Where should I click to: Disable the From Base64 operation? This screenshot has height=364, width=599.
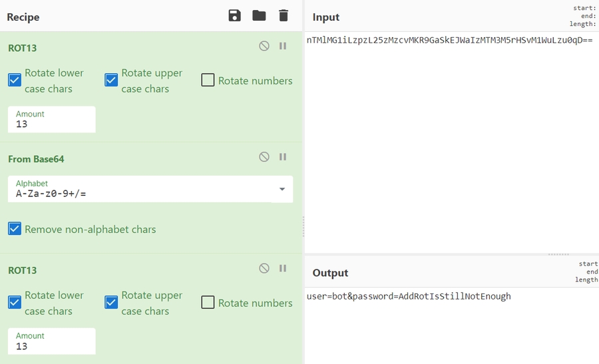[x=264, y=157]
